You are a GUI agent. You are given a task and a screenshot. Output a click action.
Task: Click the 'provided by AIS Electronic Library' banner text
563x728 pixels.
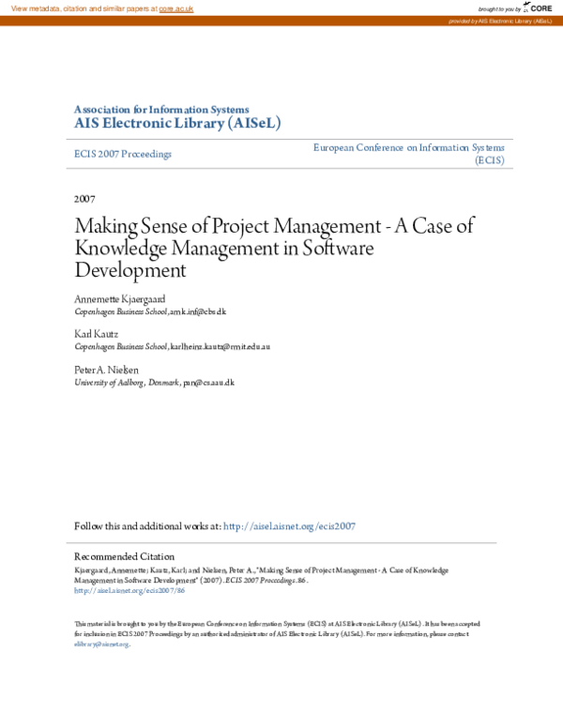pos(500,22)
